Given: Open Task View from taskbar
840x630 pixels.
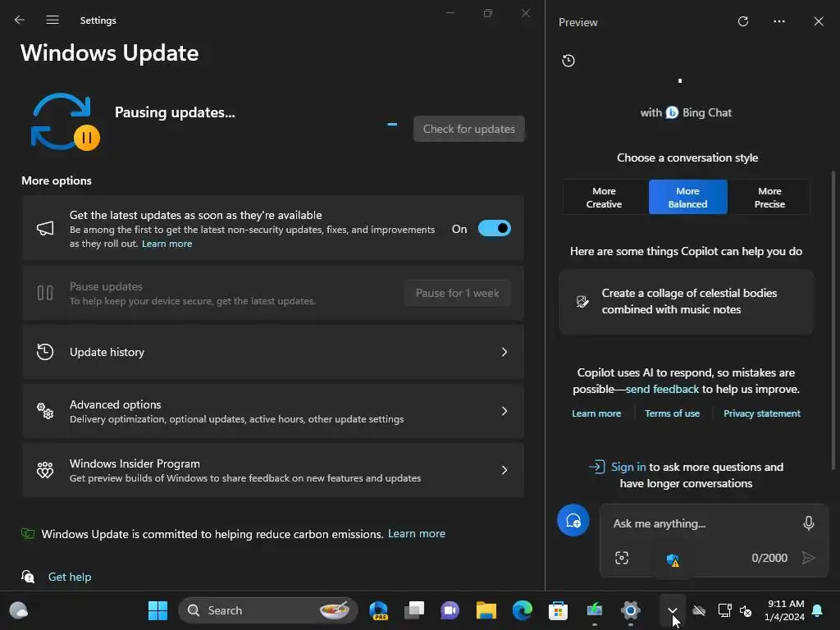Looking at the screenshot, I should coord(414,610).
